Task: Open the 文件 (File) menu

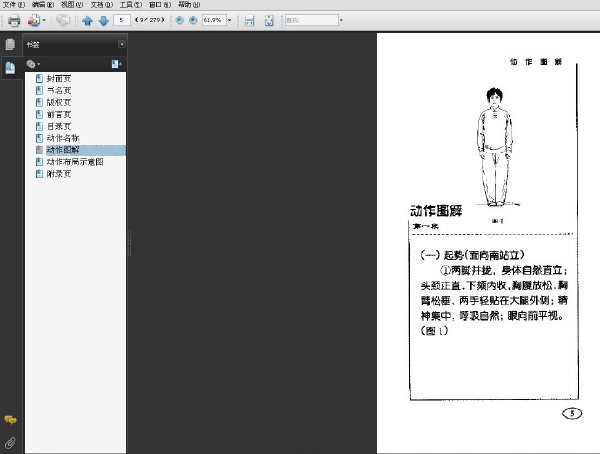Action: 14,5
